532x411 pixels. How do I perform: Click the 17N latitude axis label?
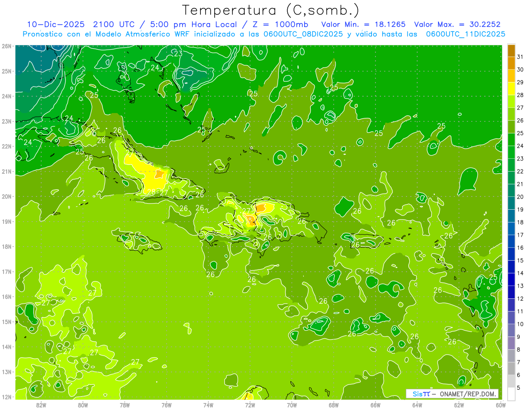point(7,272)
